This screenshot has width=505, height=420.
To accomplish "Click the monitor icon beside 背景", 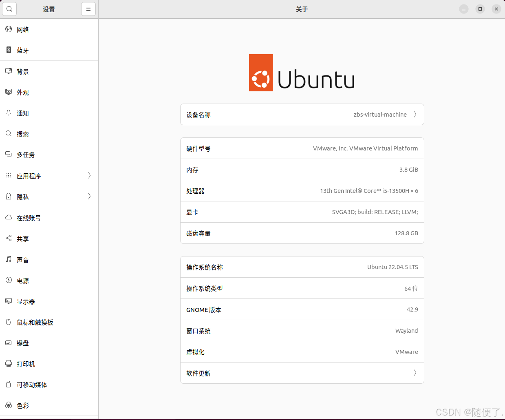I will click(x=9, y=71).
